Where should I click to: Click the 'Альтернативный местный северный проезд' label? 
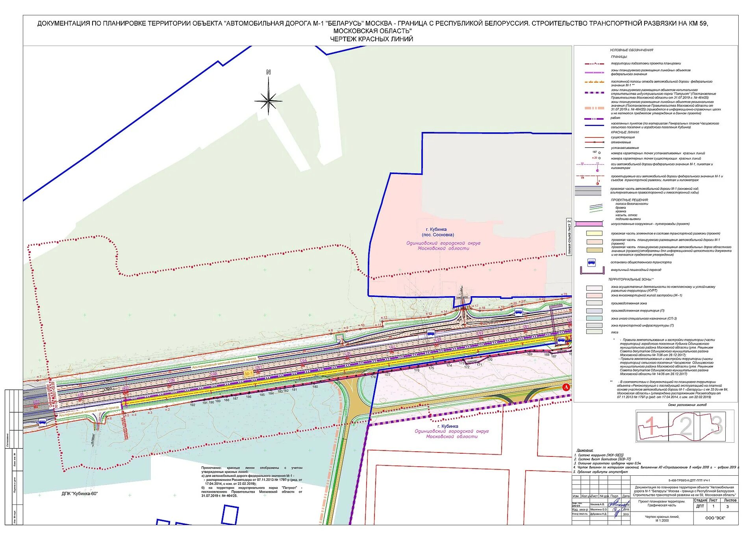[224, 363]
